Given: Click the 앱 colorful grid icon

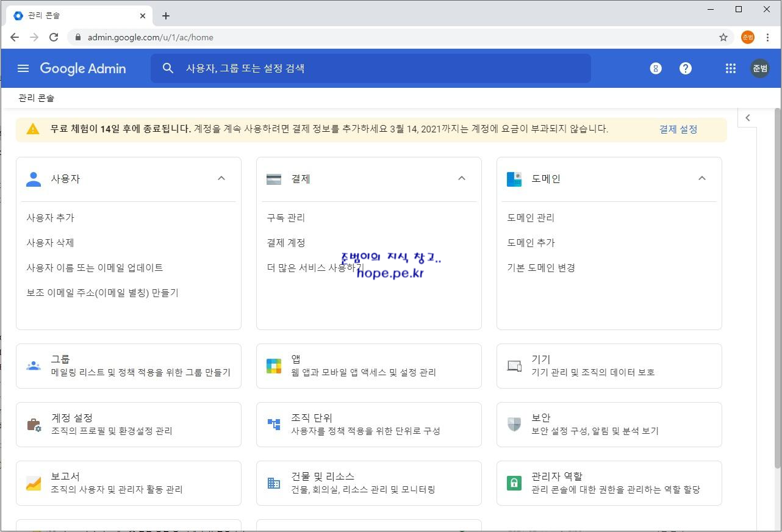Looking at the screenshot, I should point(274,366).
